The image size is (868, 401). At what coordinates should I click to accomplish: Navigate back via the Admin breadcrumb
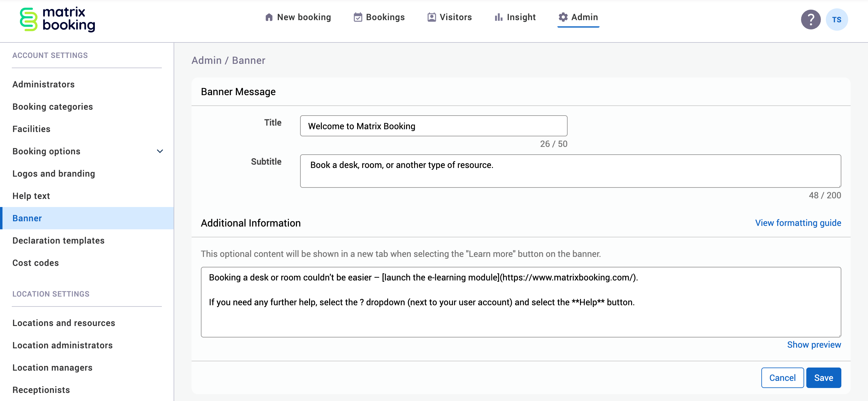coord(207,60)
